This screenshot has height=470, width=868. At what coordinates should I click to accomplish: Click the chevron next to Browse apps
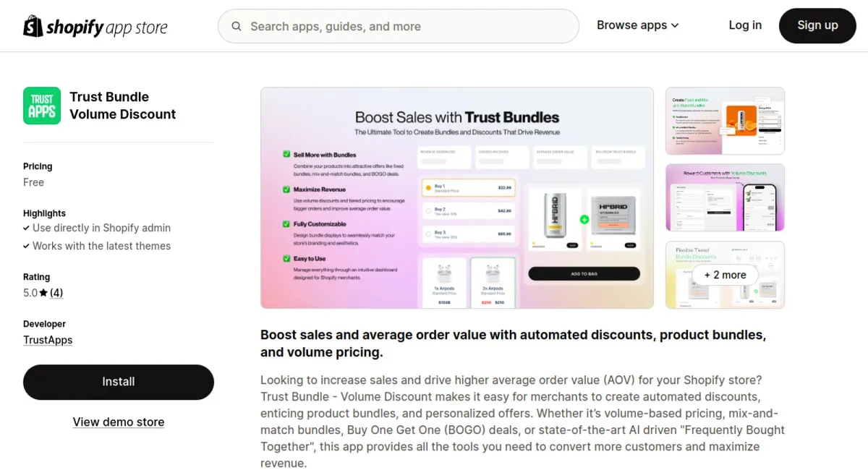tap(675, 25)
